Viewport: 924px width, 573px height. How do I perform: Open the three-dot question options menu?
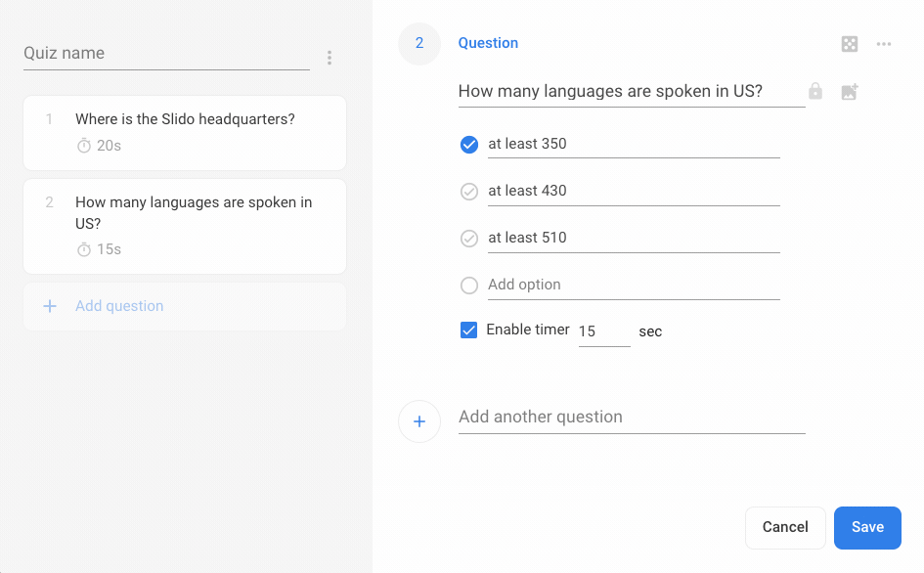click(883, 44)
